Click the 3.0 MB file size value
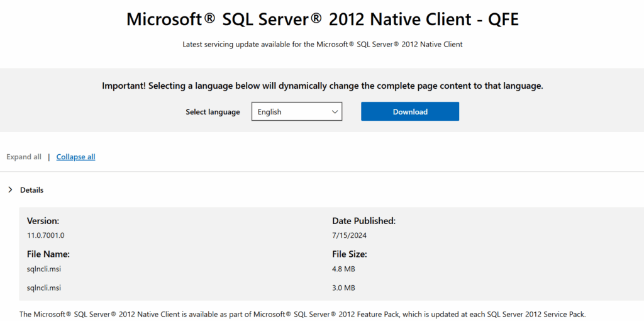Image resolution: width=644 pixels, height=321 pixels. pos(343,288)
